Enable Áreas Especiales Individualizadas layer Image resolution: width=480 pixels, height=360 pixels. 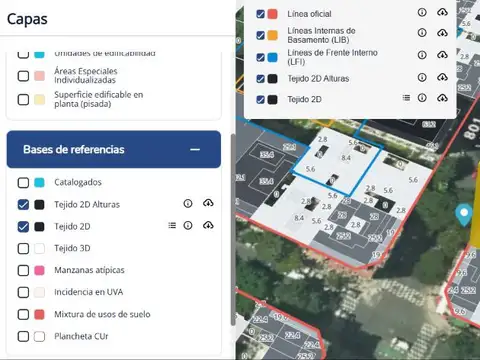tap(23, 76)
